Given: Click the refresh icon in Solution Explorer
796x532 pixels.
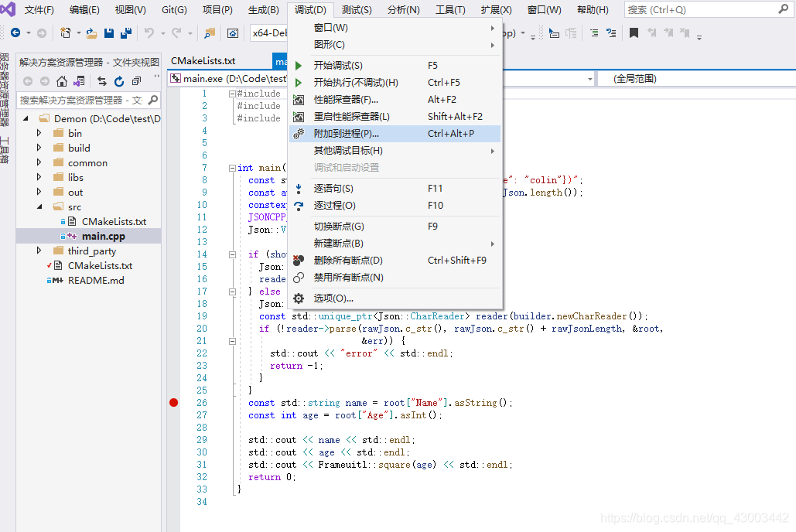Looking at the screenshot, I should click(119, 81).
